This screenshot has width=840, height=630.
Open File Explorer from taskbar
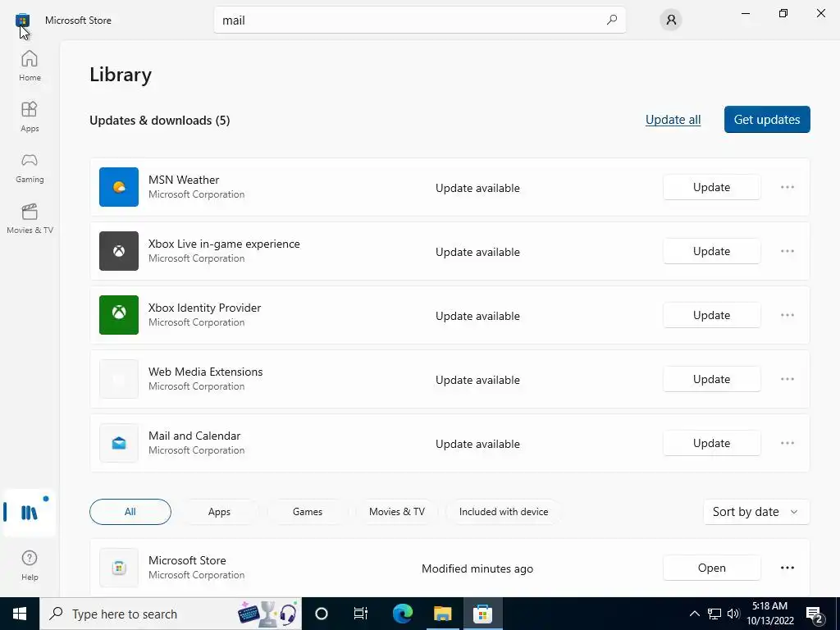[442, 614]
